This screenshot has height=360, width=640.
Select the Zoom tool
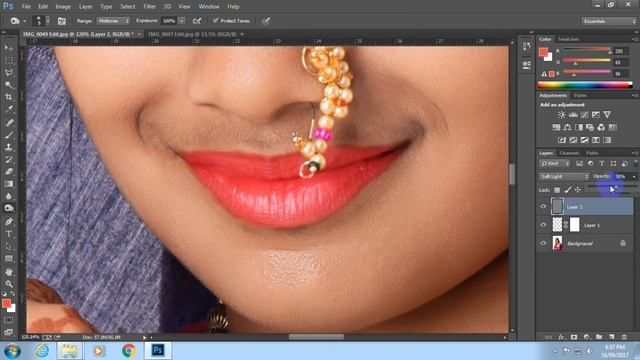coord(9,284)
